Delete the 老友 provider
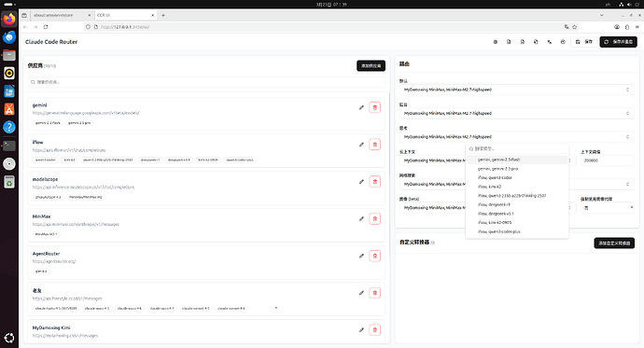644x348 pixels. click(x=374, y=293)
